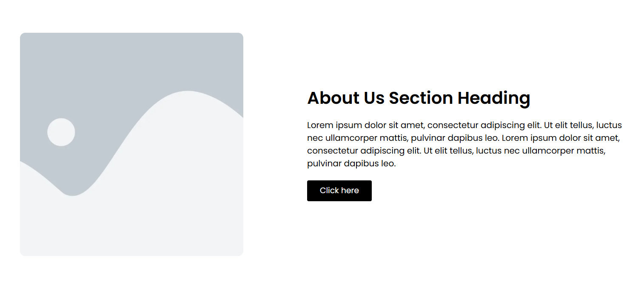This screenshot has width=644, height=288.
Task: Click the word "Section" in the heading
Action: [421, 98]
